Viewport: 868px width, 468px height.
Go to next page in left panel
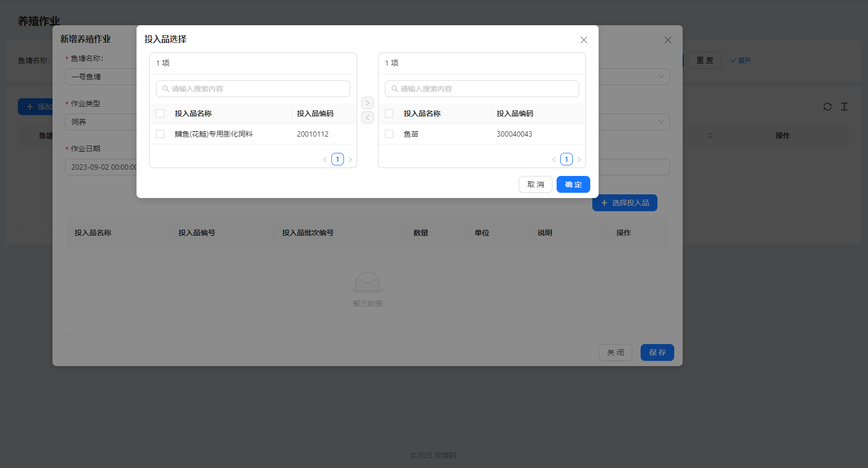point(350,160)
